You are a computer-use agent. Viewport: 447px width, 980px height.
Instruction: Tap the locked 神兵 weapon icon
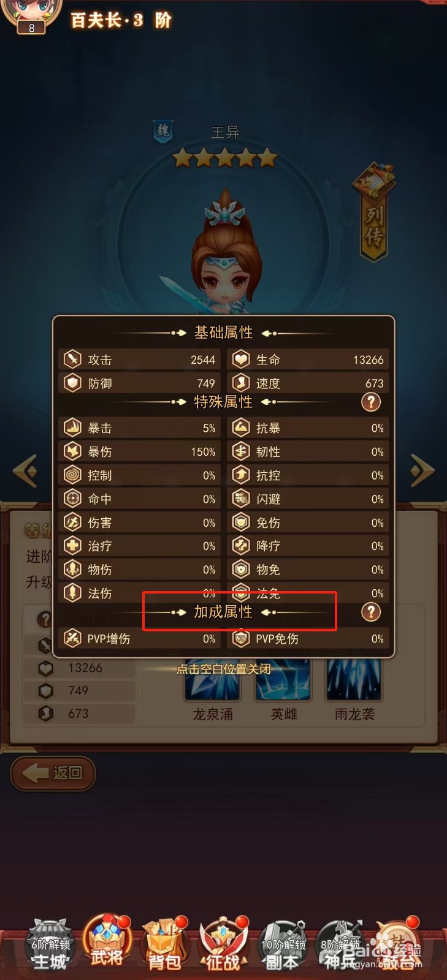click(341, 945)
